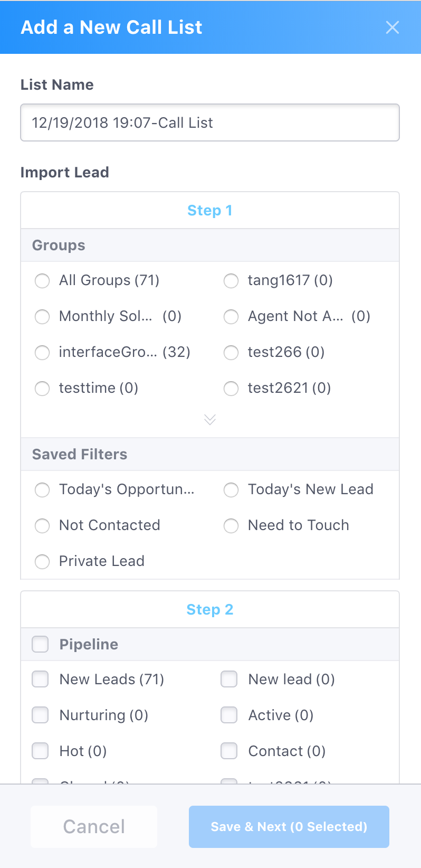The image size is (421, 868).
Task: Select the Need to Touch filter
Action: click(231, 526)
